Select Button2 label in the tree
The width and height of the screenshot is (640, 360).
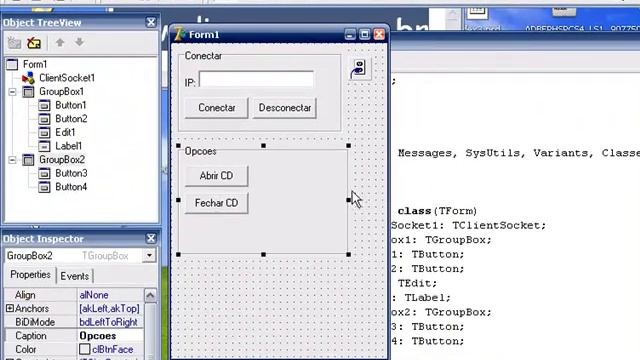point(71,119)
